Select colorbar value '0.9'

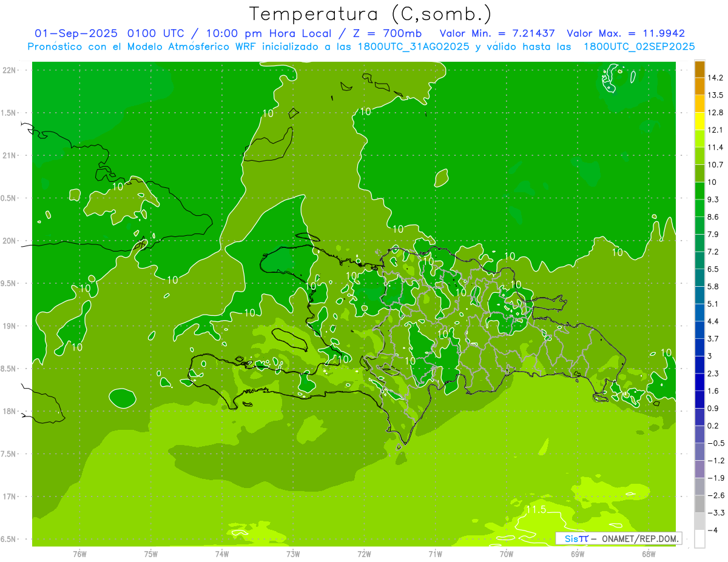(713, 409)
